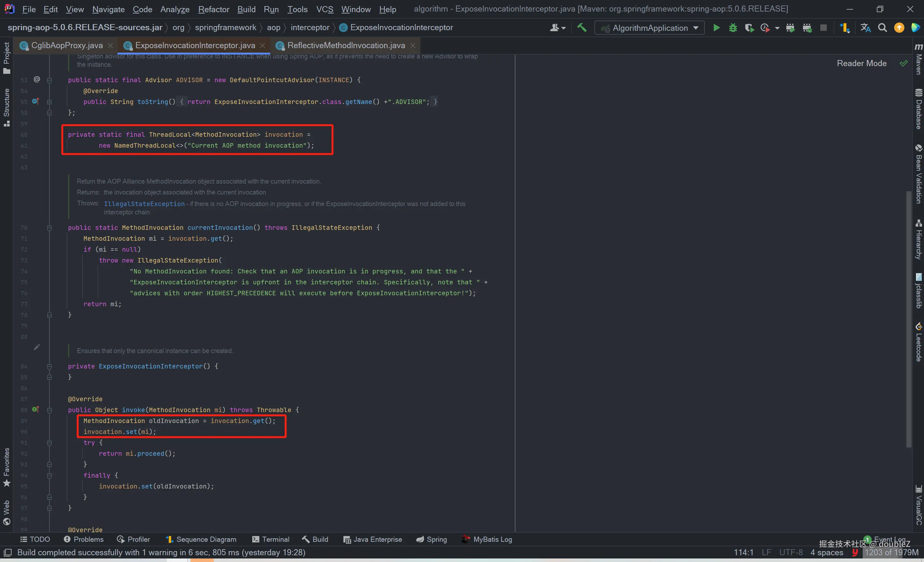The height and width of the screenshot is (562, 924).
Task: Click the Translate icon in toolbar
Action: click(x=866, y=28)
